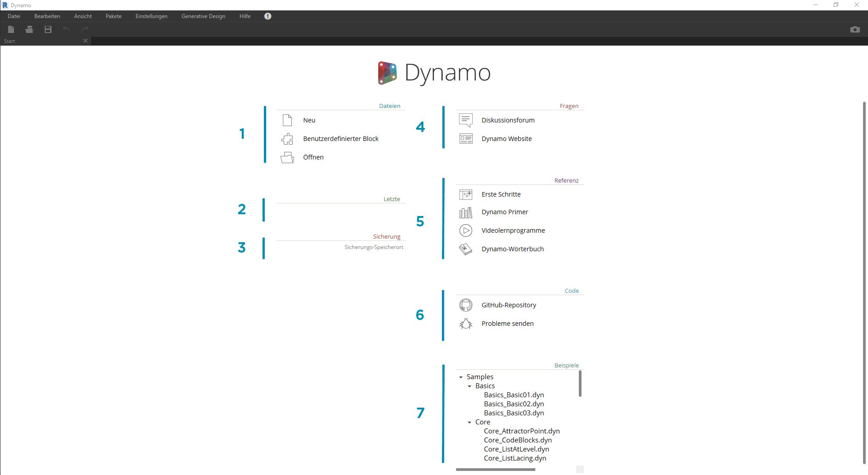868x475 pixels.
Task: Open the Videolernprogramme link
Action: click(513, 230)
